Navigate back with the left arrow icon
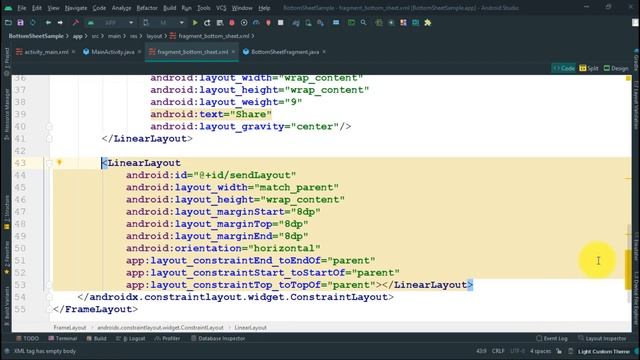 click(x=48, y=23)
